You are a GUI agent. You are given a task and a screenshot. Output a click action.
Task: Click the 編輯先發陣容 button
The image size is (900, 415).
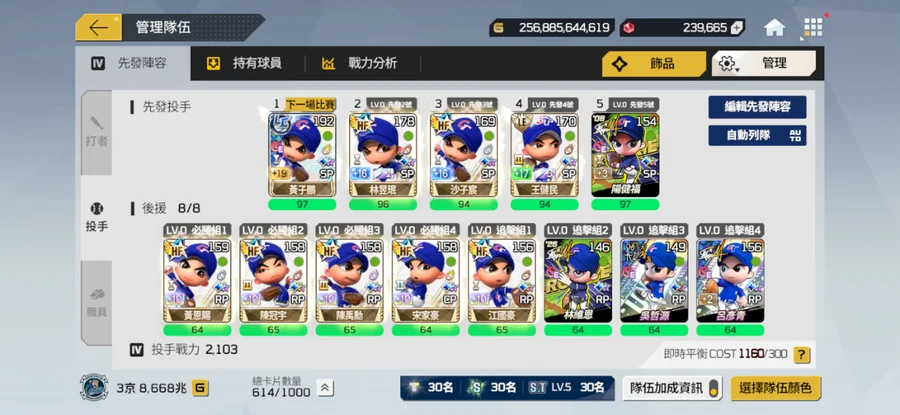(757, 107)
